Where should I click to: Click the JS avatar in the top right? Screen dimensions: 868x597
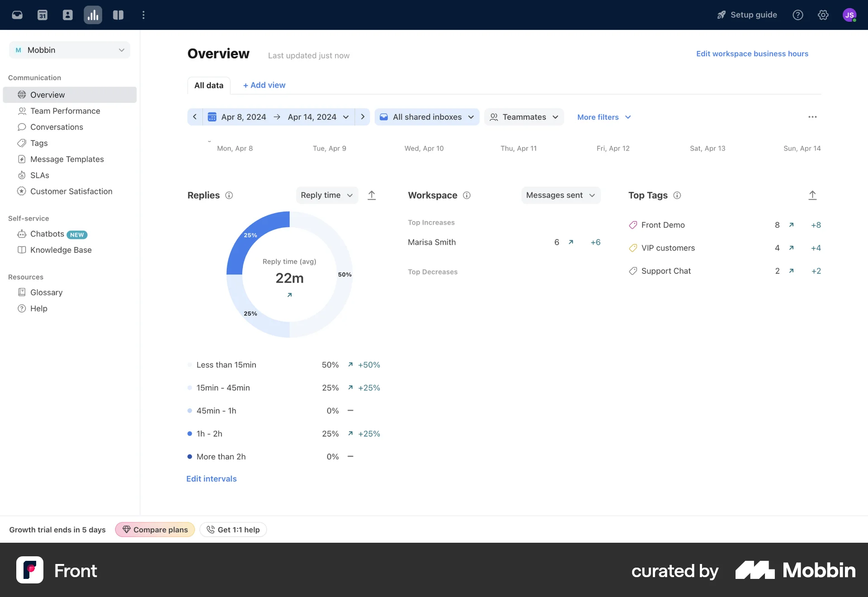[850, 14]
